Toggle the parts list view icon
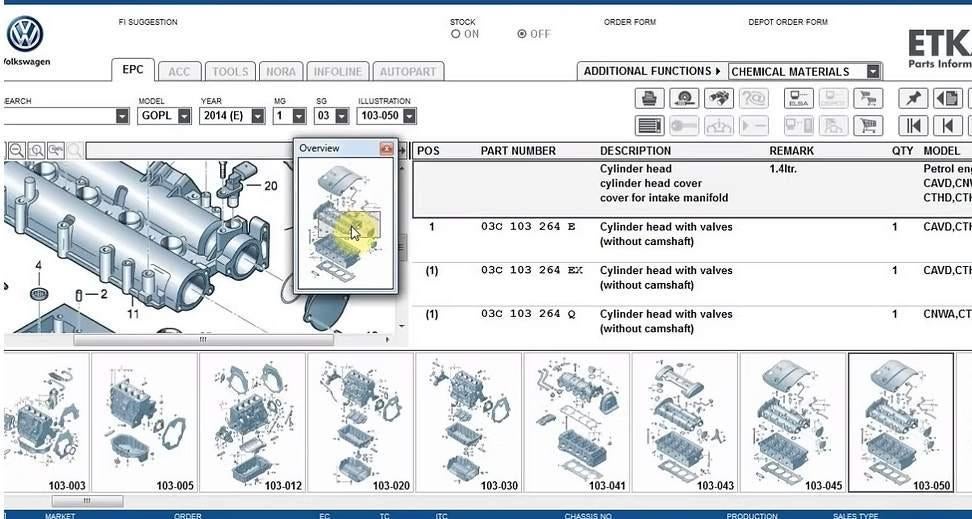 [650, 126]
